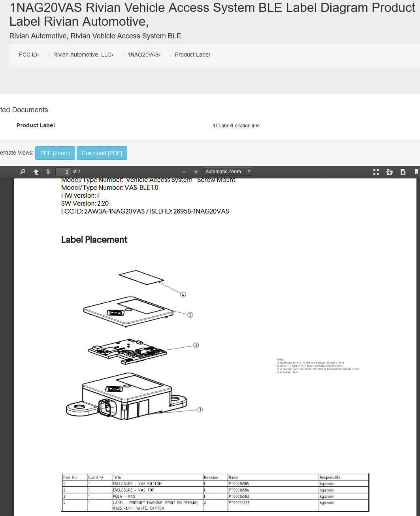Click the bold Product Label document entry
Screen dimensions: 420x516
(36, 125)
